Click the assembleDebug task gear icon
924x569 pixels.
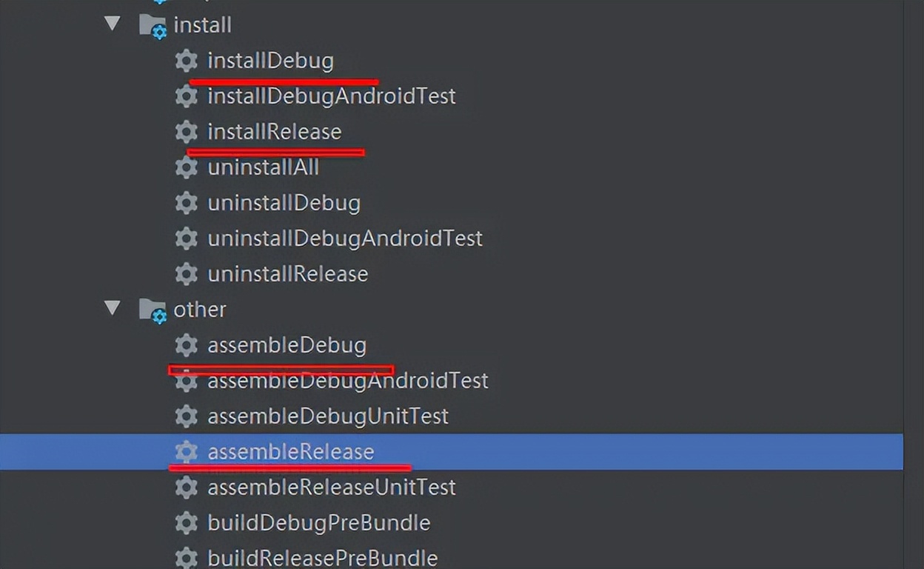click(186, 345)
